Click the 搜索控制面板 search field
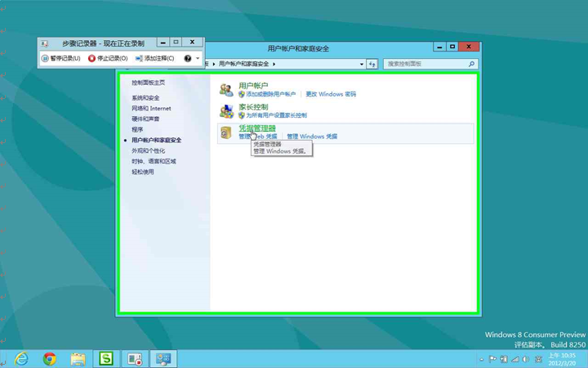588x368 pixels. click(425, 64)
